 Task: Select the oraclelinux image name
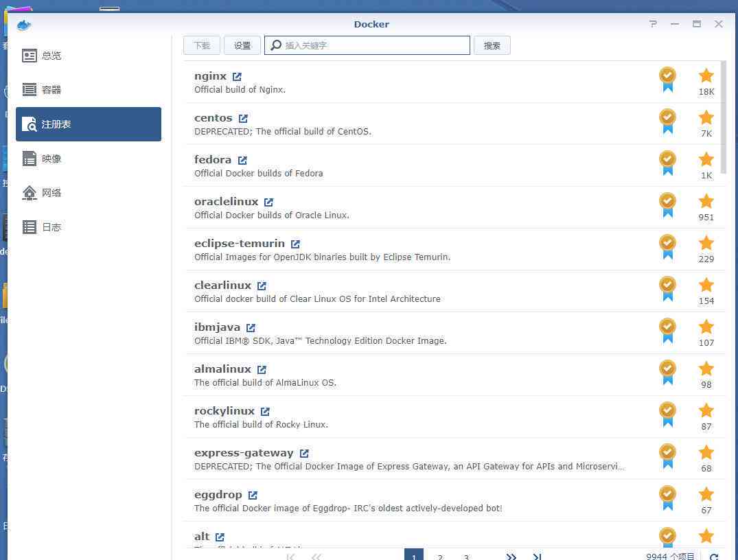click(x=227, y=201)
